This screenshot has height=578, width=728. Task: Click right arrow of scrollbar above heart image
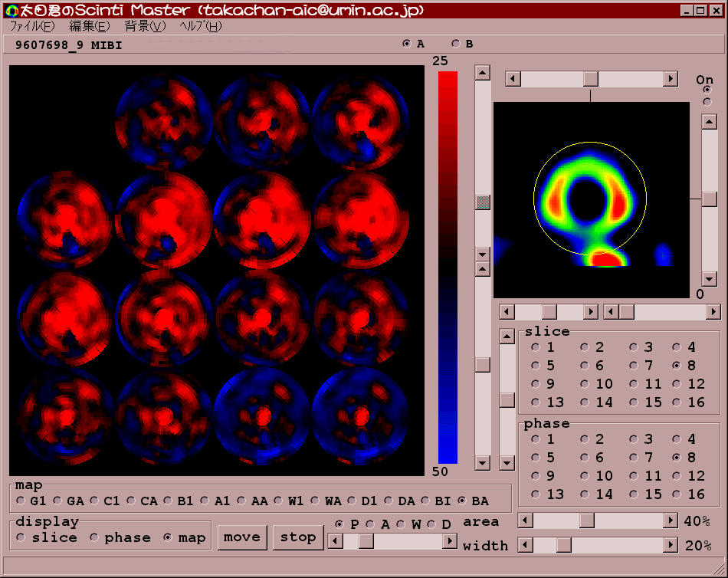[x=671, y=79]
